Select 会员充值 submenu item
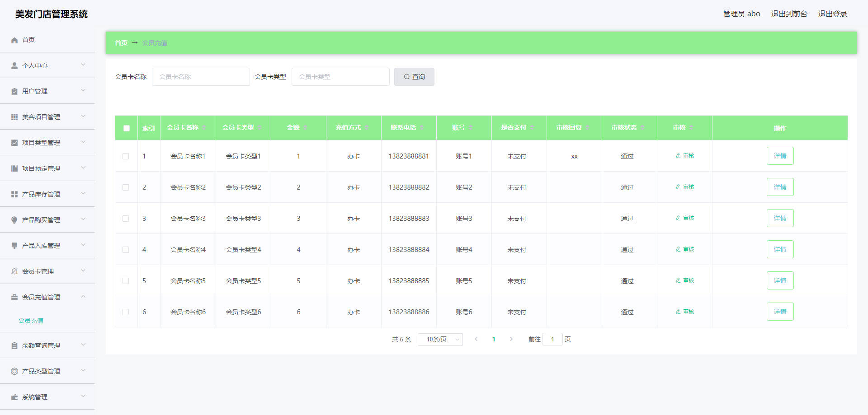The height and width of the screenshot is (415, 868). point(31,321)
